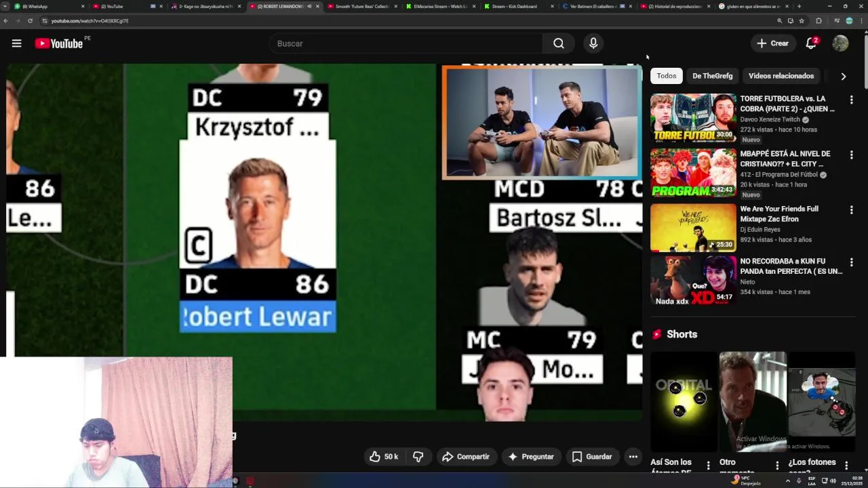Click the search magnifier button

click(x=558, y=43)
